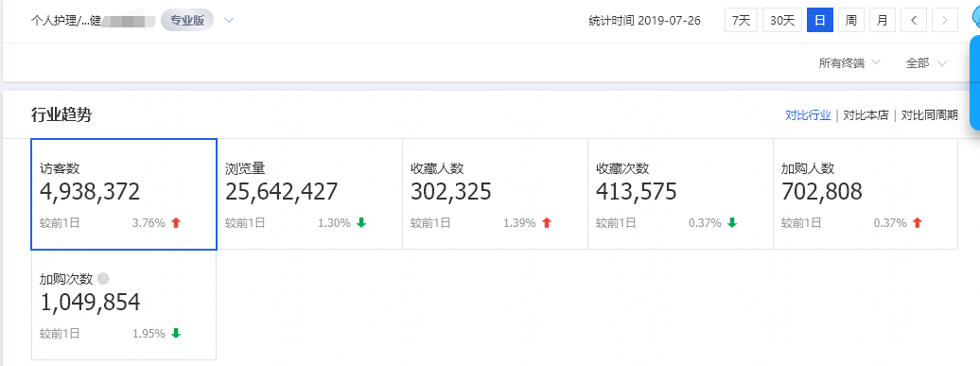Image resolution: width=980 pixels, height=366 pixels.
Task: Open the 对比同周期 comparison link
Action: point(929,115)
